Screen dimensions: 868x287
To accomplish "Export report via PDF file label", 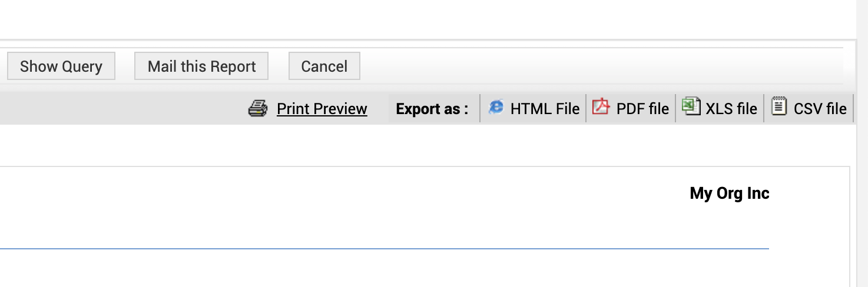I will [x=642, y=109].
